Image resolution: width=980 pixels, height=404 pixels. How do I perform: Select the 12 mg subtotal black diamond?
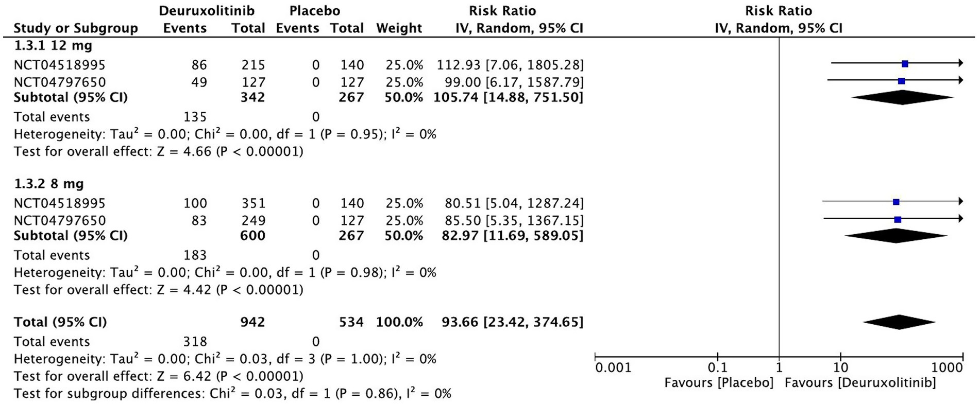point(902,97)
